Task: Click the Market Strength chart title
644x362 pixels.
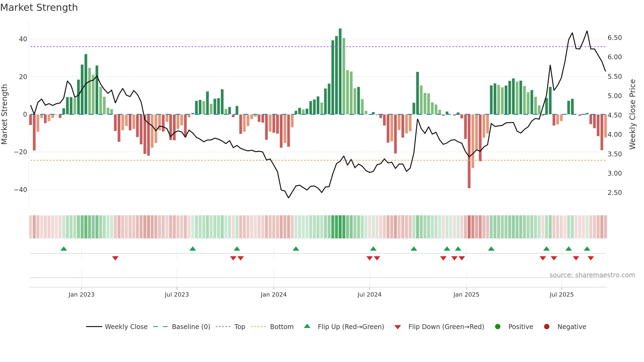Action: pos(39,8)
